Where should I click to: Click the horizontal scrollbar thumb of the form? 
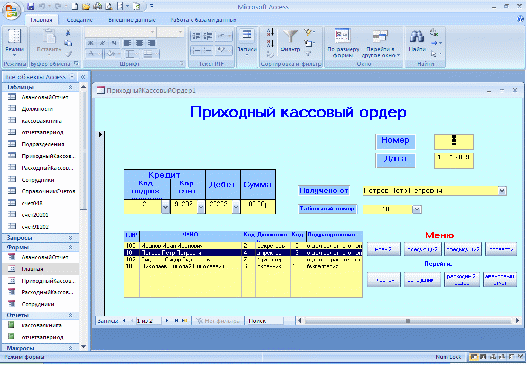[x=408, y=321]
